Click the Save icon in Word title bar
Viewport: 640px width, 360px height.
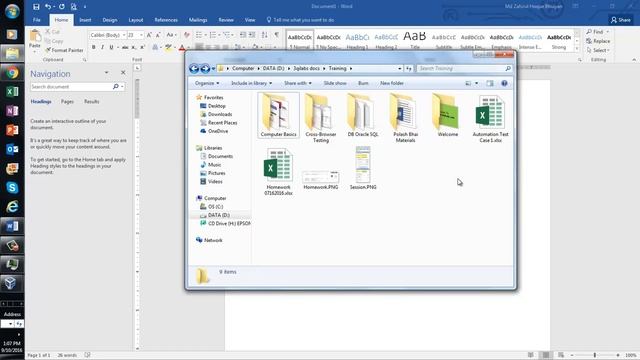(x=36, y=7)
